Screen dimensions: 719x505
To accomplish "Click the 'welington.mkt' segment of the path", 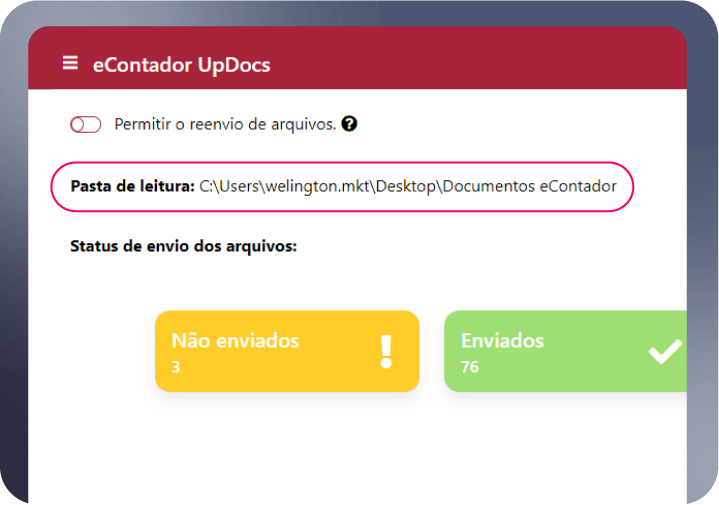I will click(317, 186).
